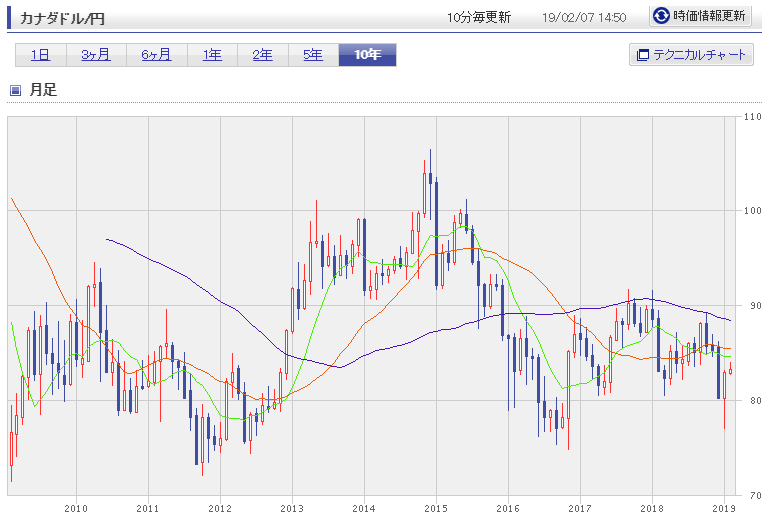Click the 2019 year label on x-axis
Viewport: 762px width, 518px height.
[722, 507]
